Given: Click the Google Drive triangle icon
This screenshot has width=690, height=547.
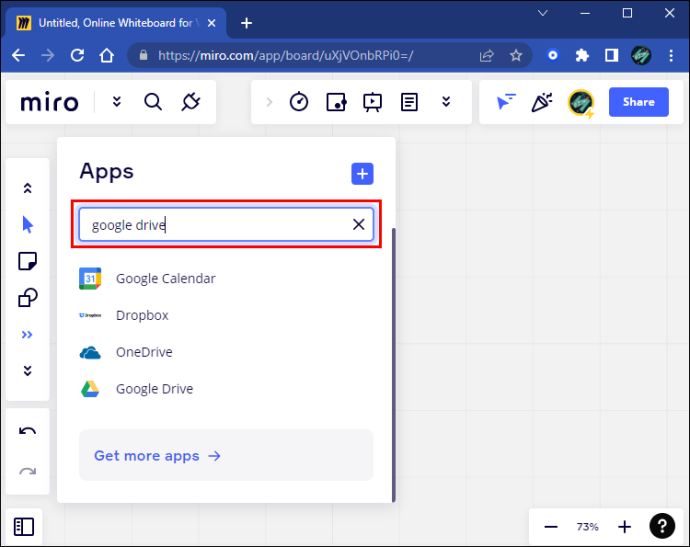Looking at the screenshot, I should (90, 389).
